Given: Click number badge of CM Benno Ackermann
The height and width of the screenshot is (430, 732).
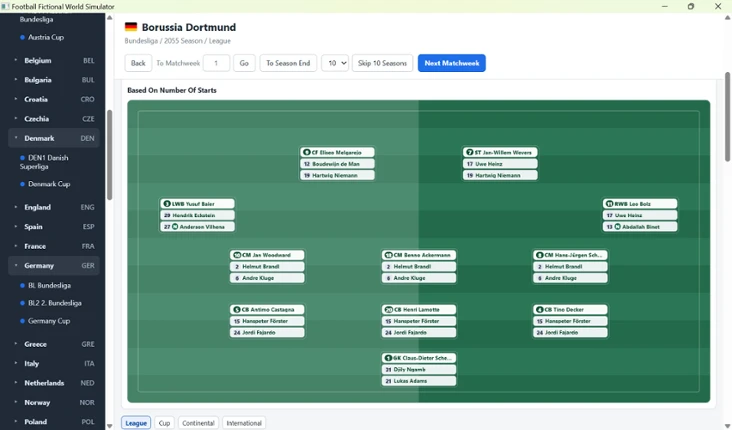Looking at the screenshot, I should 388,255.
